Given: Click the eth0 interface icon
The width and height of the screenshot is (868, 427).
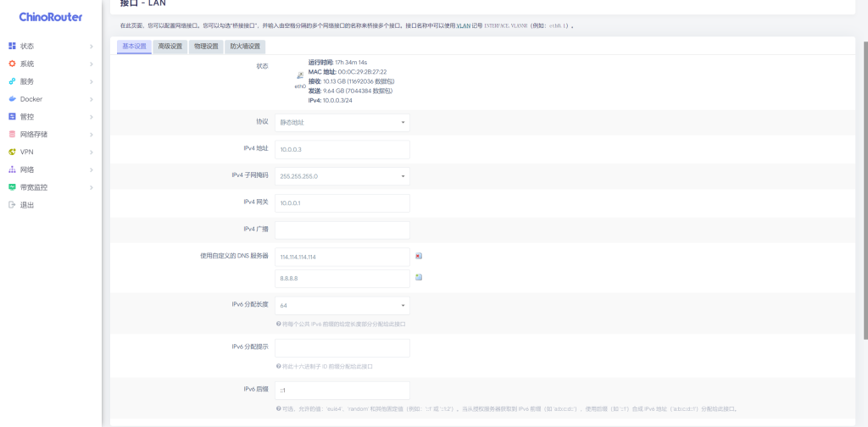Looking at the screenshot, I should pos(300,75).
